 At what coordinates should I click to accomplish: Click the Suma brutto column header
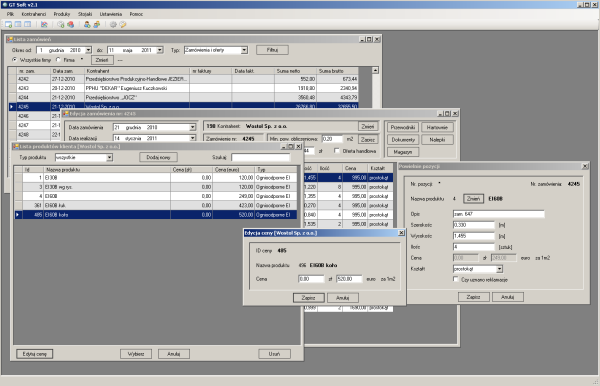pyautogui.click(x=338, y=71)
